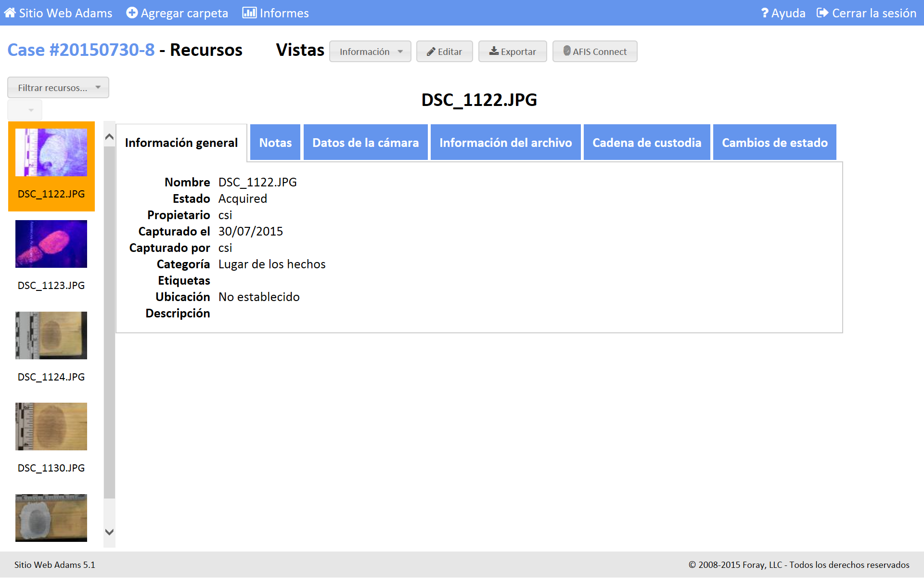The image size is (924, 578).
Task: Show the Cambios de estado tab
Action: [774, 143]
